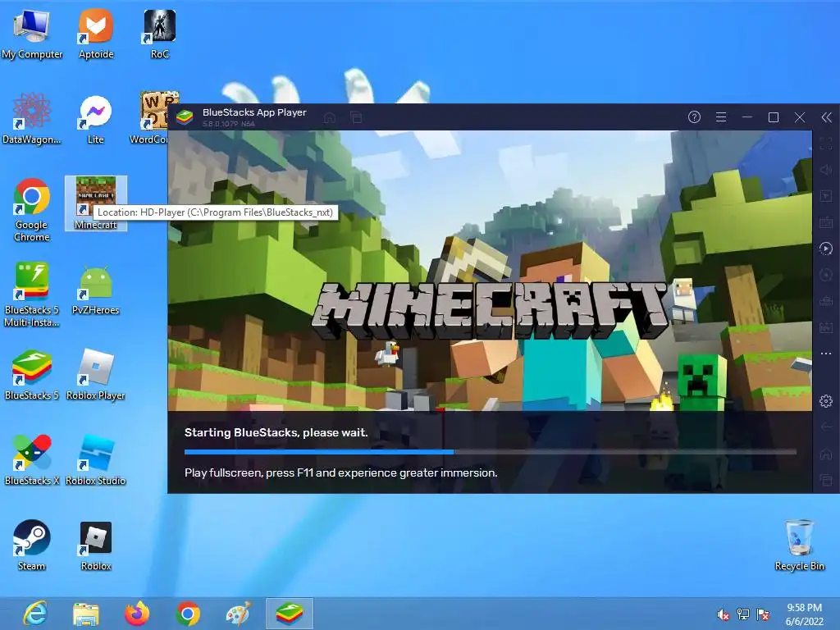Image resolution: width=840 pixels, height=630 pixels.
Task: Select BlueStacks X desktop shortcut
Action: (x=32, y=459)
